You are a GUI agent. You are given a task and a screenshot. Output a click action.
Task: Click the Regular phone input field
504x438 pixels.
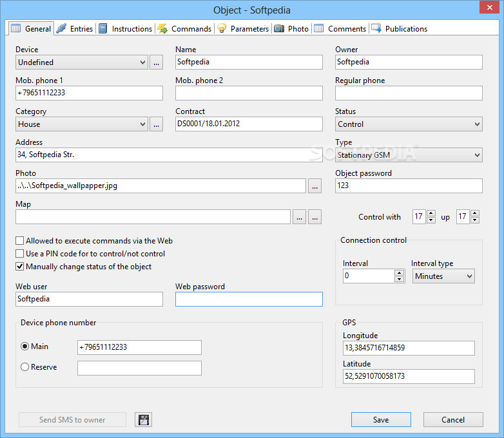(x=409, y=93)
